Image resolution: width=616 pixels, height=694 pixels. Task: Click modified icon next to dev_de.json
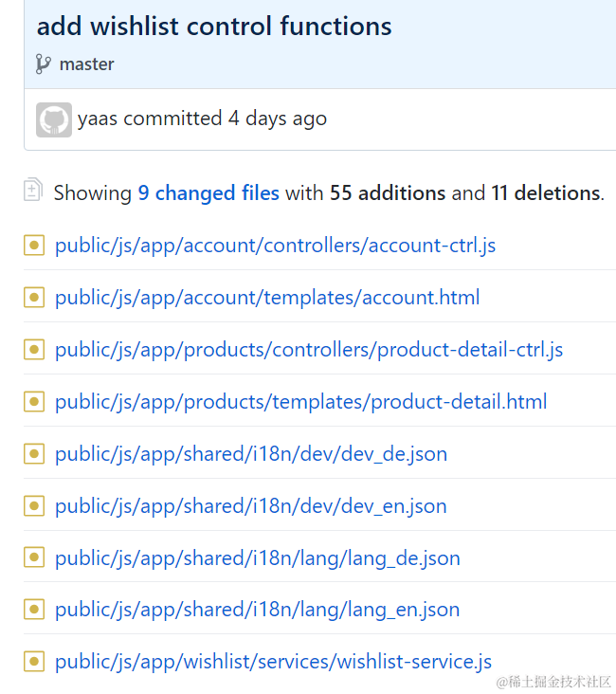point(34,454)
